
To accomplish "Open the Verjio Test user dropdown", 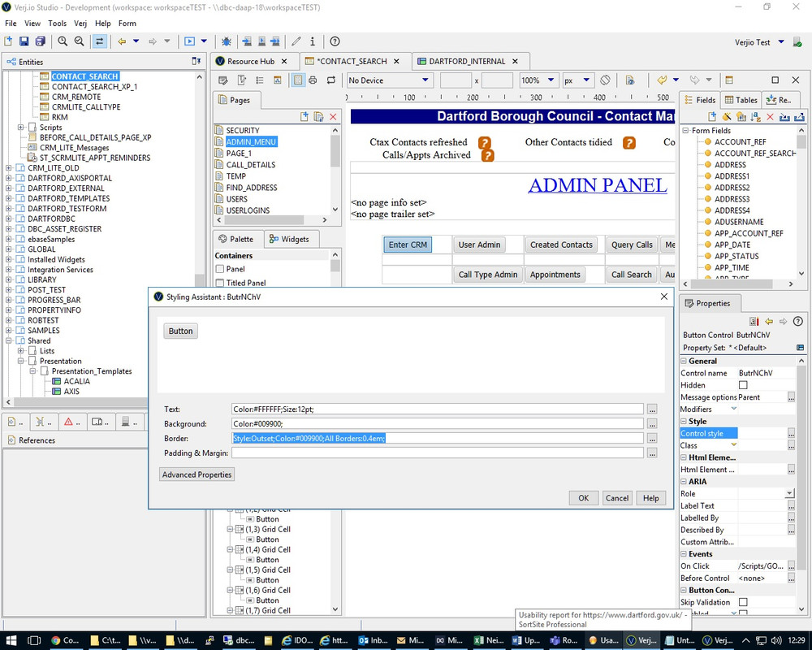I will tap(781, 42).
